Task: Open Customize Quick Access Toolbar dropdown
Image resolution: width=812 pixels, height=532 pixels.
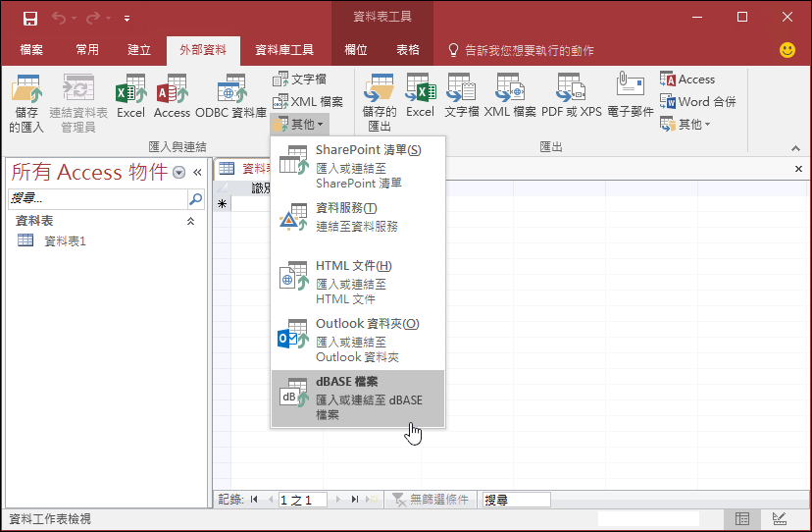Action: (127, 19)
